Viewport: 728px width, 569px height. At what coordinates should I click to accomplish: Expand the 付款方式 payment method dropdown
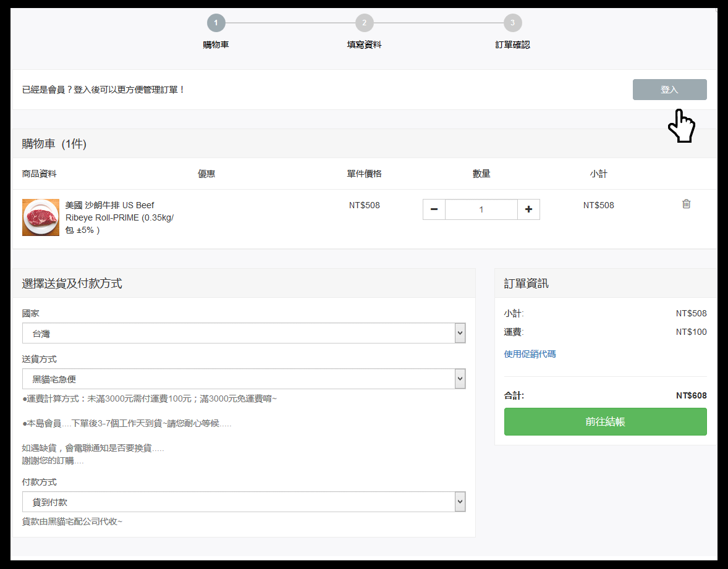click(x=243, y=502)
